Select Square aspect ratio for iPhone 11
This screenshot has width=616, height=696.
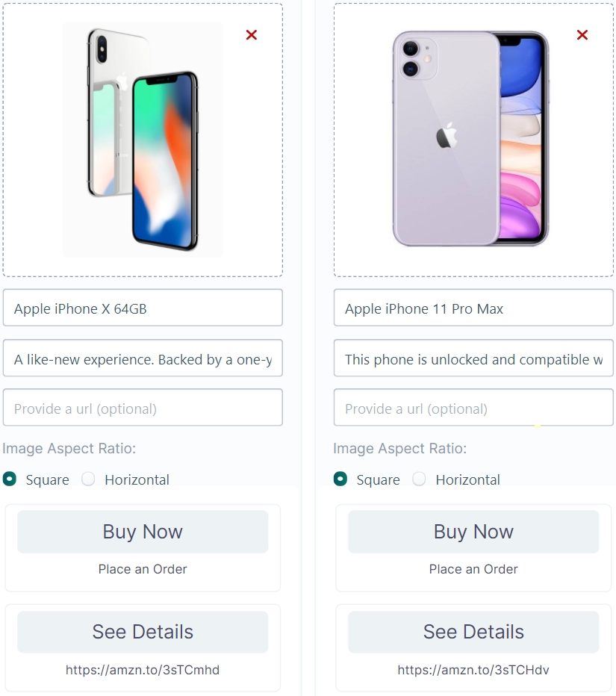[340, 479]
